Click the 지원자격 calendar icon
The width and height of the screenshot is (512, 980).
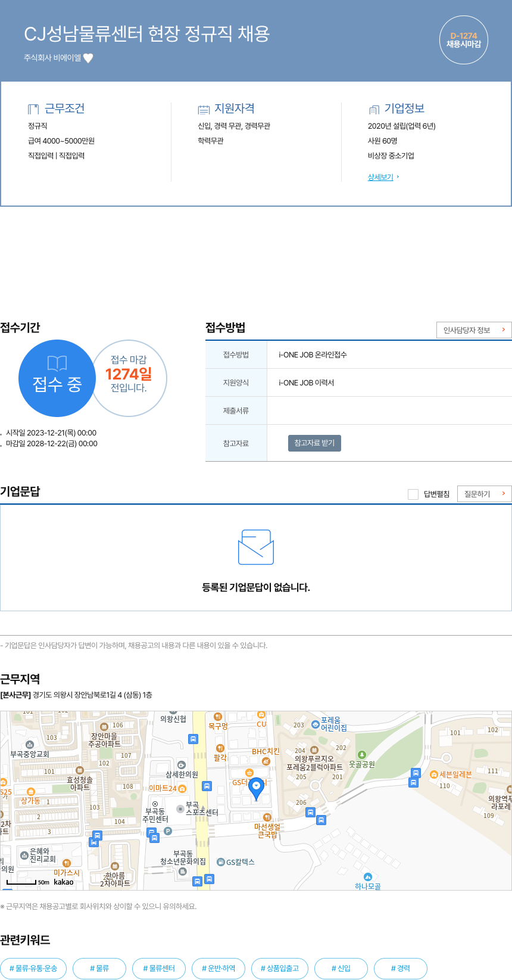pos(204,110)
